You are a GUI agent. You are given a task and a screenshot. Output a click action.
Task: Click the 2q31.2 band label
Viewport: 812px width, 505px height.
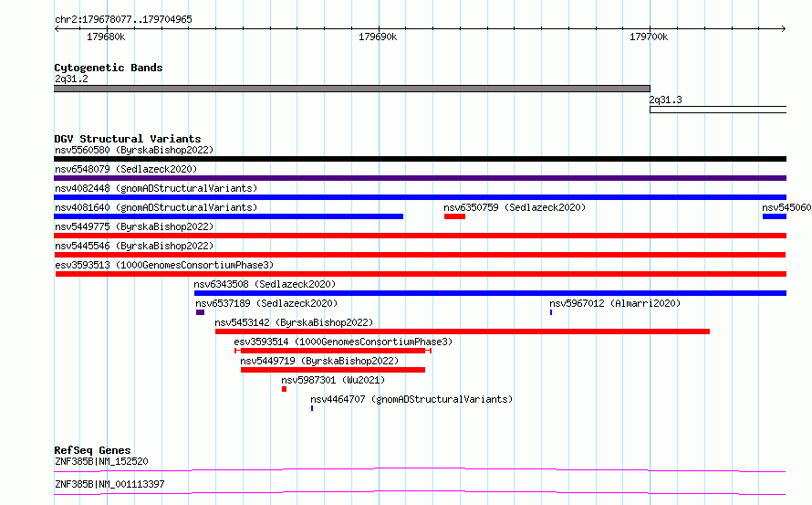pyautogui.click(x=71, y=79)
